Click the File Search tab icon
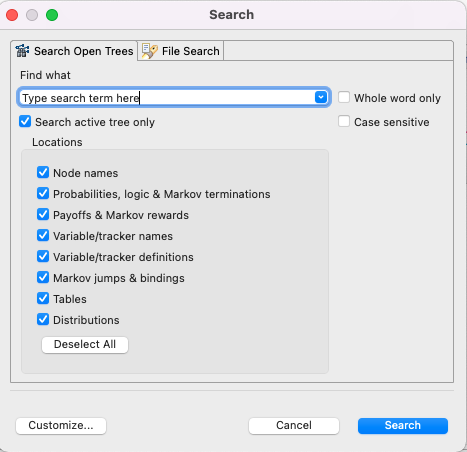The width and height of the screenshot is (467, 452). pyautogui.click(x=149, y=51)
